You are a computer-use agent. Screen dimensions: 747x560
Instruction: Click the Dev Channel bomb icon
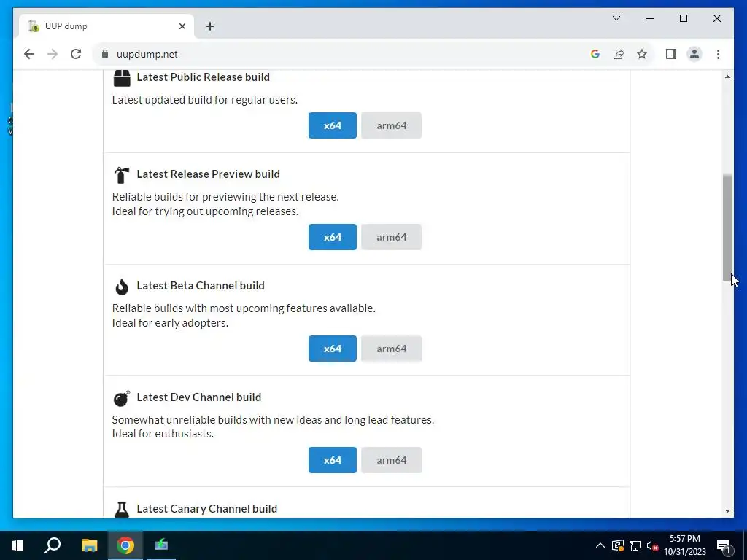(122, 398)
